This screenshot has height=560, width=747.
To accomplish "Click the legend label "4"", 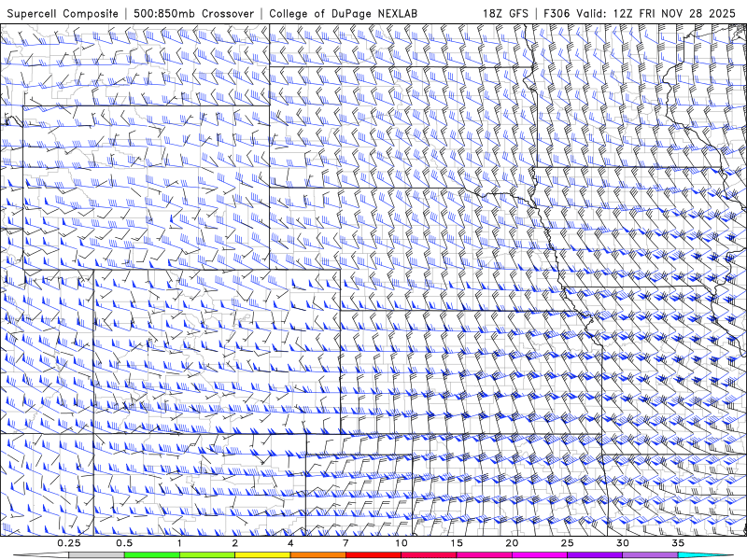I will click(290, 543).
